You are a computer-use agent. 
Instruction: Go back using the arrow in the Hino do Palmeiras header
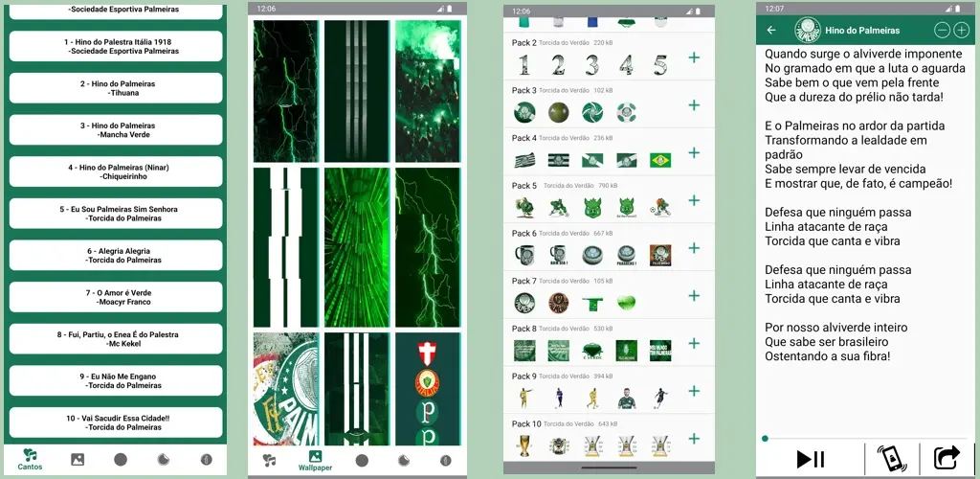click(x=772, y=30)
